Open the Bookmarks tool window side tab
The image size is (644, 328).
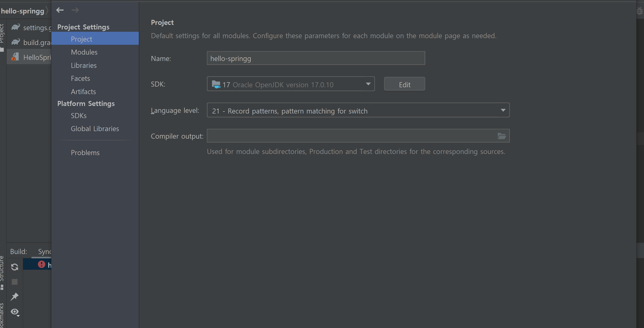pos(2,315)
